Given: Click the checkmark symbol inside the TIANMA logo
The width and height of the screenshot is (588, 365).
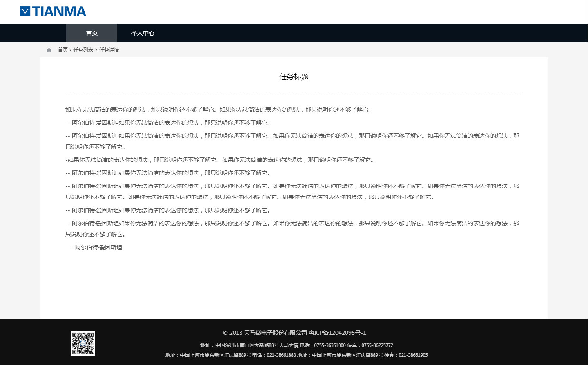Looking at the screenshot, I should click(x=25, y=11).
